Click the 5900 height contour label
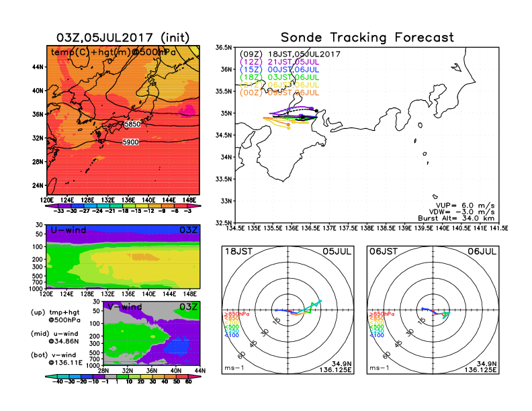 (x=132, y=142)
